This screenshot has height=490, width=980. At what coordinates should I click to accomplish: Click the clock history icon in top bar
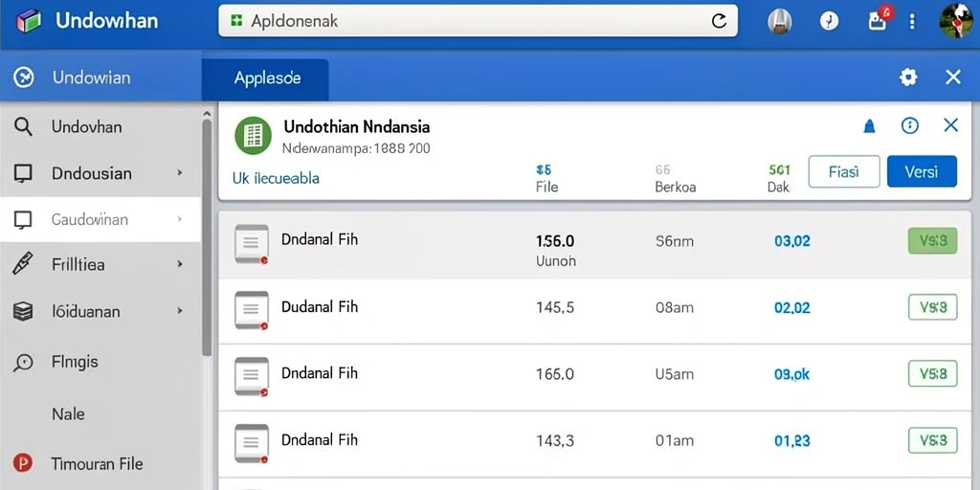click(829, 22)
